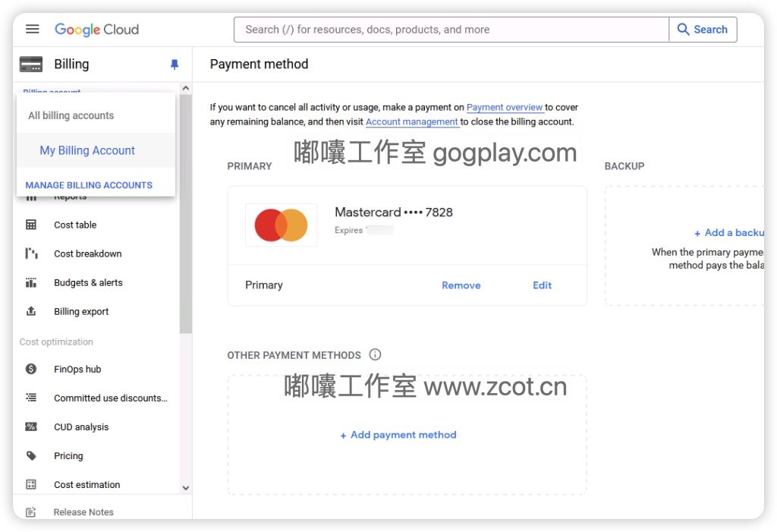The height and width of the screenshot is (532, 777).
Task: Click the Billing credit card icon
Action: pyautogui.click(x=30, y=65)
